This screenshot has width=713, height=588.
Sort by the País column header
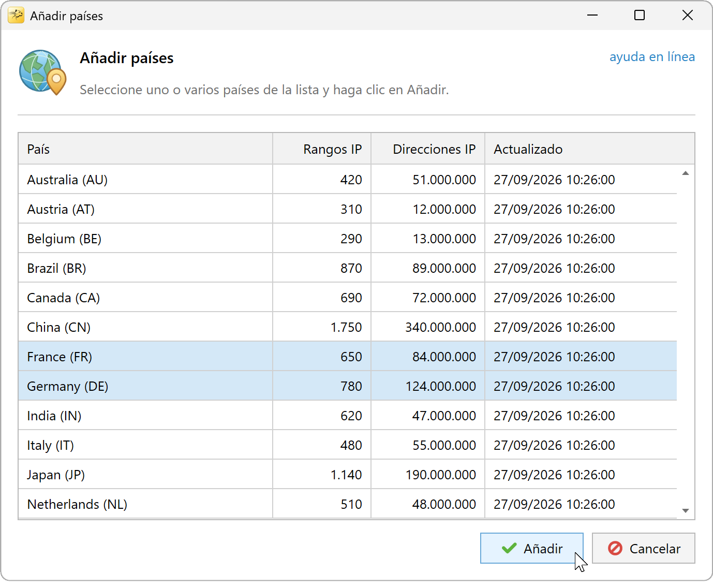coord(145,149)
